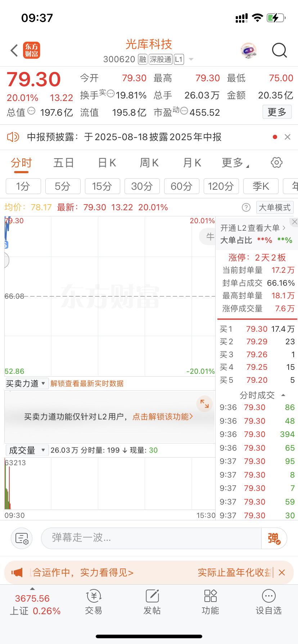Tap 点击解锁该功能 link
This screenshot has width=298, height=644.
(x=163, y=417)
